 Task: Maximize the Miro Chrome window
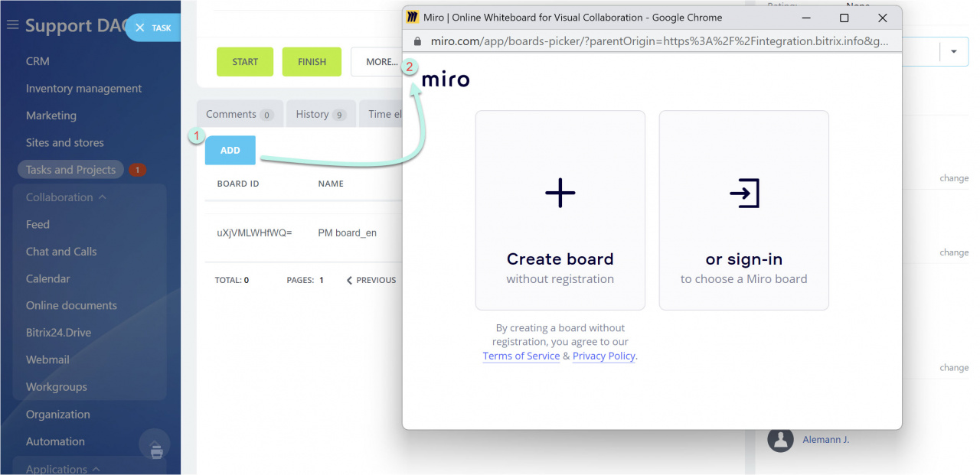pos(844,17)
